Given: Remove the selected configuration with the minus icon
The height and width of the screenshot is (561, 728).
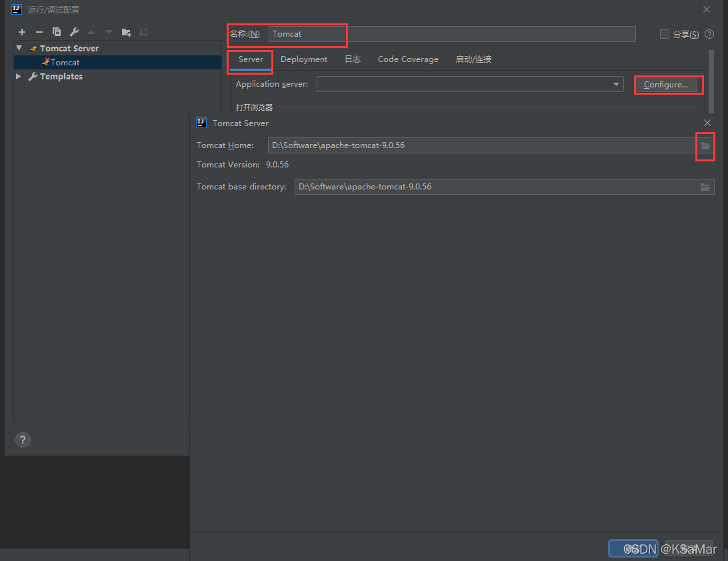Looking at the screenshot, I should coord(39,32).
